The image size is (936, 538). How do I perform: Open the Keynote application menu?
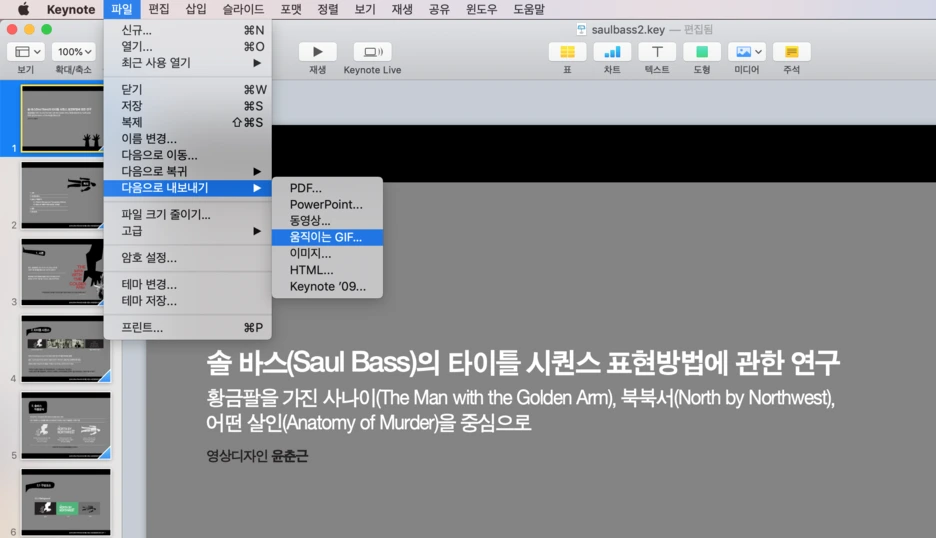point(70,9)
